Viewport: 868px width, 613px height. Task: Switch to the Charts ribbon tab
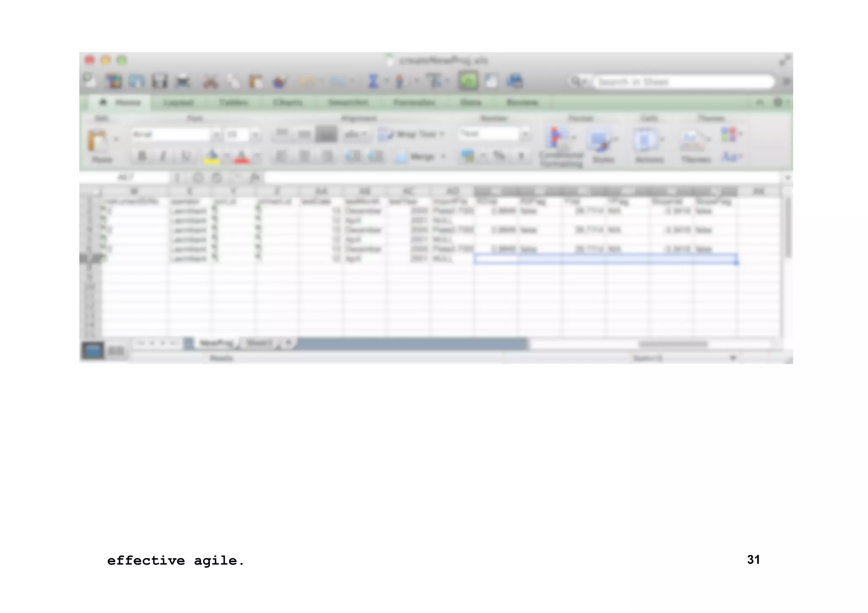288,103
